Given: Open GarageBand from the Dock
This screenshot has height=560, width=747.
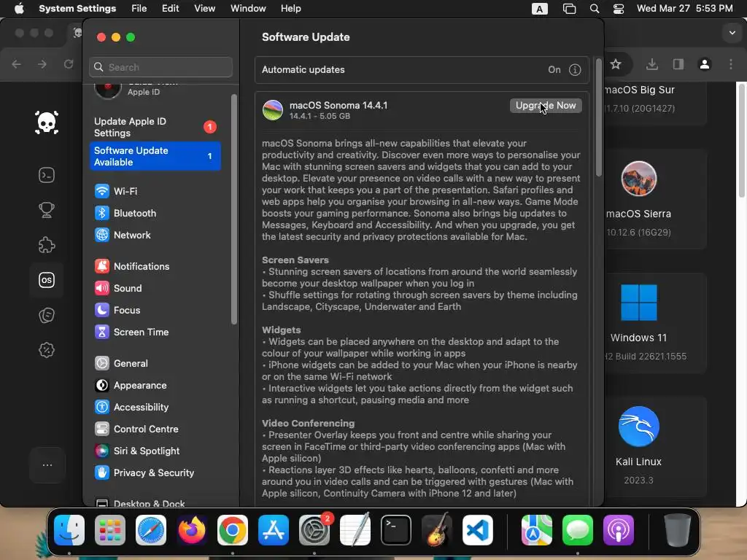Looking at the screenshot, I should [437, 530].
